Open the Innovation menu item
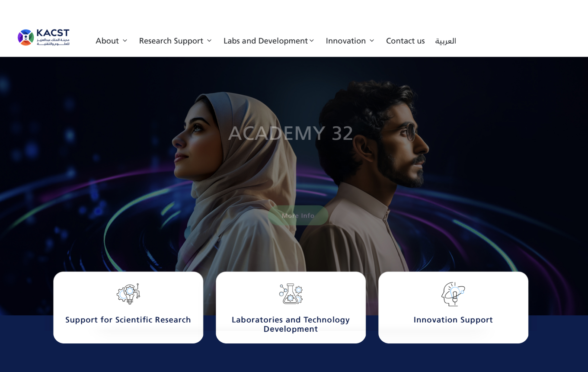Screen dimensions: 588x372 click(346, 41)
